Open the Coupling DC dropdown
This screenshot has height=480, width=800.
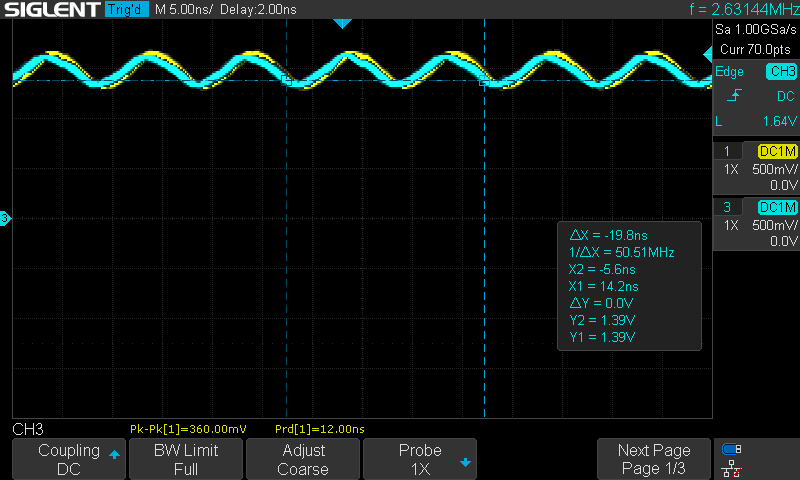(x=69, y=459)
